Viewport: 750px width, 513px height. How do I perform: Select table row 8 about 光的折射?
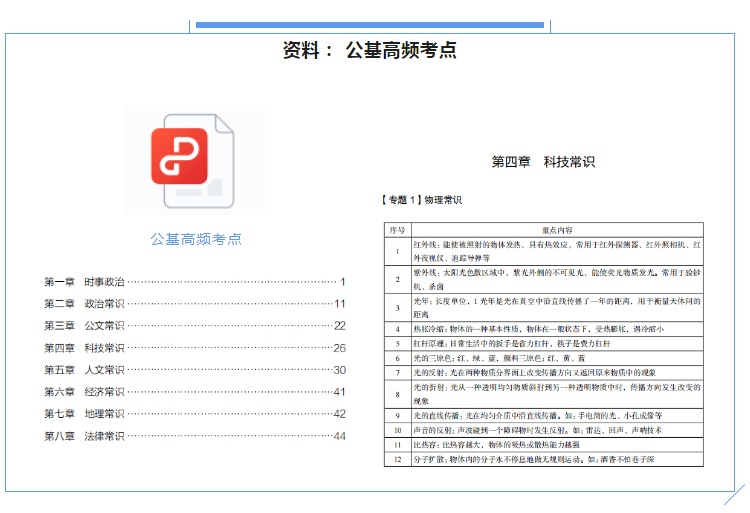coord(544,394)
